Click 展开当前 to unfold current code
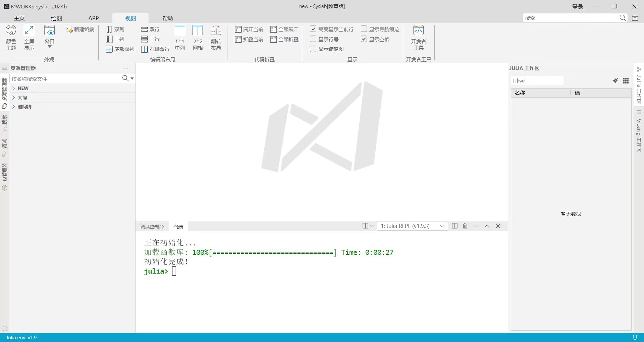The width and height of the screenshot is (644, 342). 249,30
